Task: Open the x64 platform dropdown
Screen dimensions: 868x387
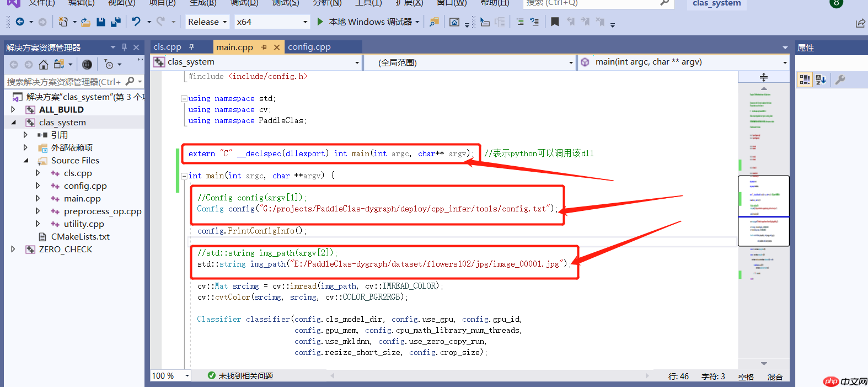Action: click(272, 22)
